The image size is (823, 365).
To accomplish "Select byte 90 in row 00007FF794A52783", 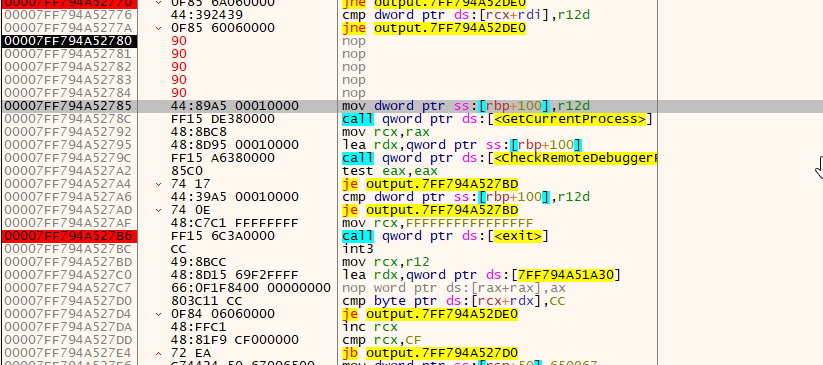I will coord(179,80).
